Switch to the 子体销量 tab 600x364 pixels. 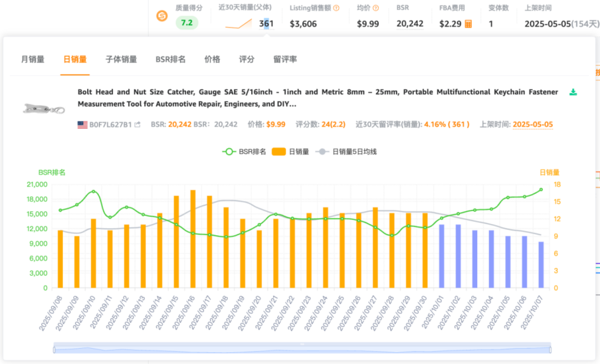coord(121,59)
